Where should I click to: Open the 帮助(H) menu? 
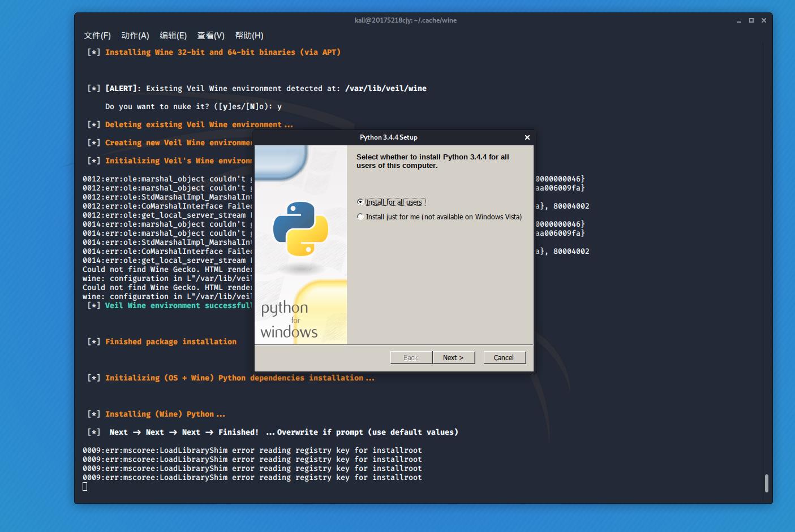pyautogui.click(x=249, y=36)
